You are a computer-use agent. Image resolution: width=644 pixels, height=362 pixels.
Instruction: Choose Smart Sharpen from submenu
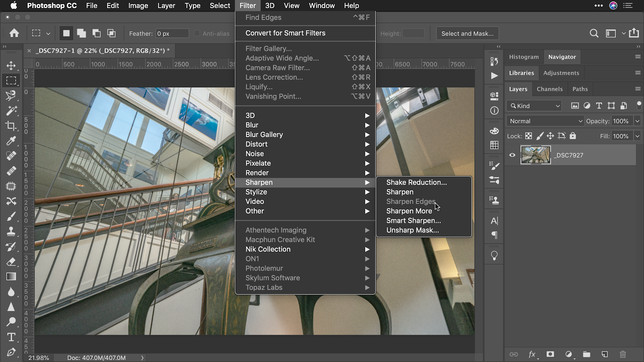click(413, 220)
